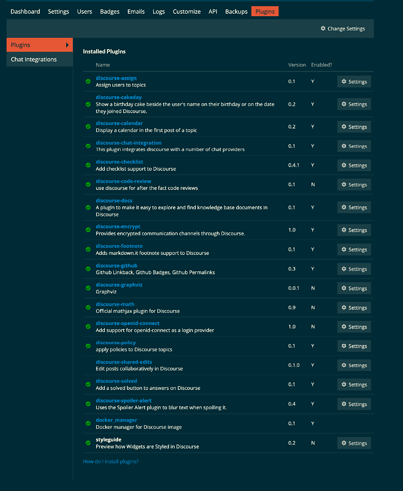
Task: Open Settings for discourse-policy
Action: pyautogui.click(x=354, y=346)
